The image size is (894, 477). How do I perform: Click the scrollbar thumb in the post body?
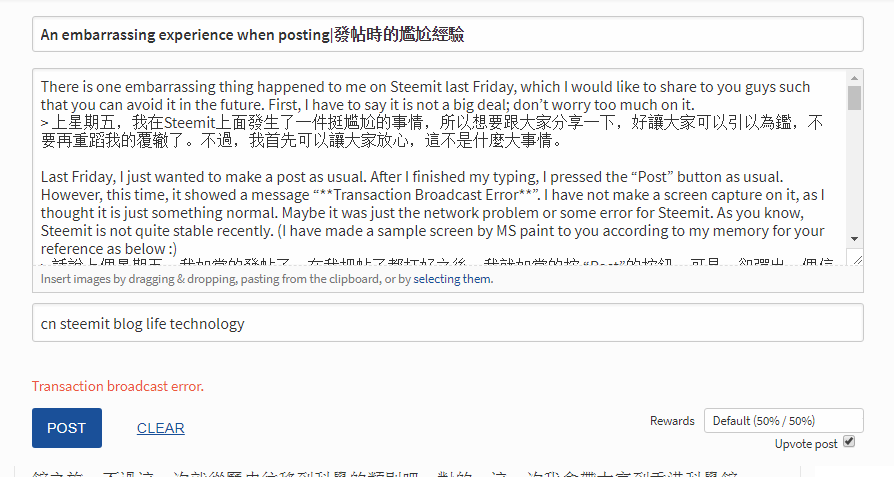[854, 97]
